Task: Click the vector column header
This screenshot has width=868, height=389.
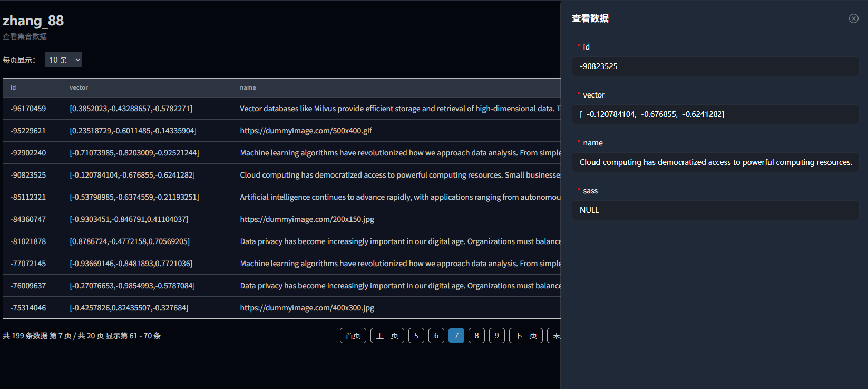Action: (x=79, y=88)
